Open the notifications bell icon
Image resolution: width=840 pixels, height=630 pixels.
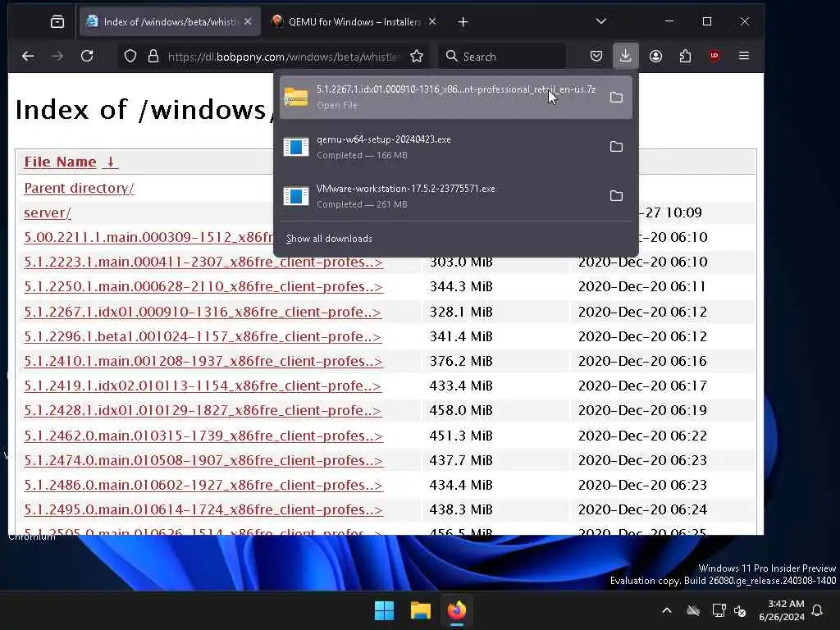[x=818, y=610]
